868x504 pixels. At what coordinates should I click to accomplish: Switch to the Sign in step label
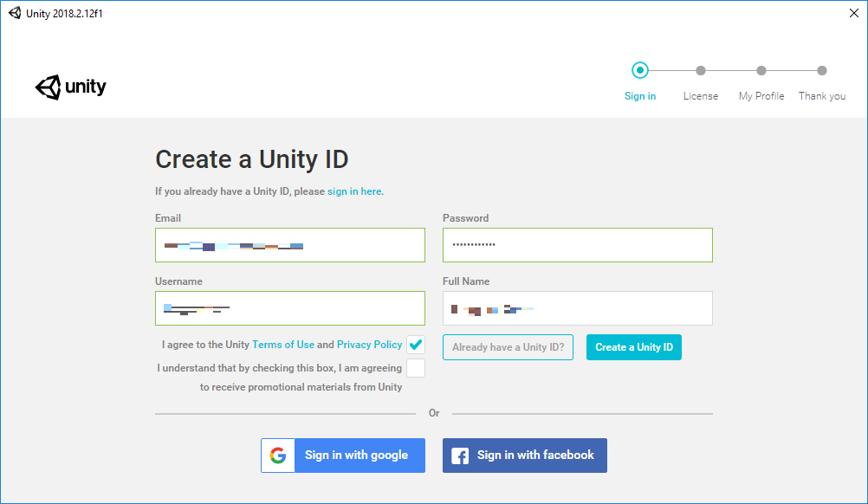point(640,95)
